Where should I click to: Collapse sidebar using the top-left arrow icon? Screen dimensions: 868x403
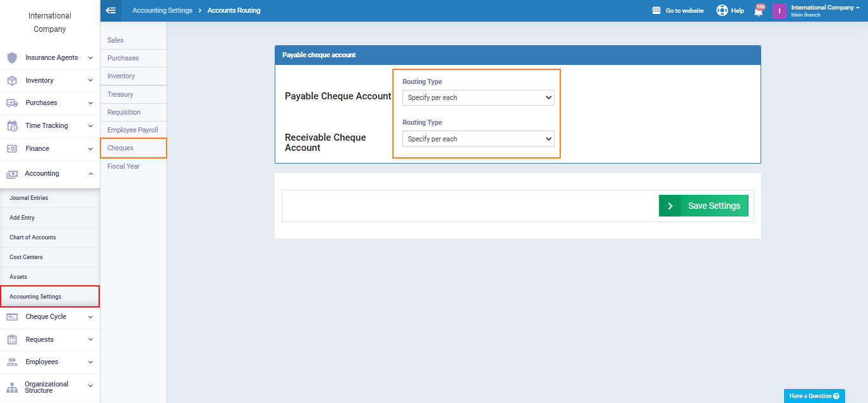coord(111,10)
